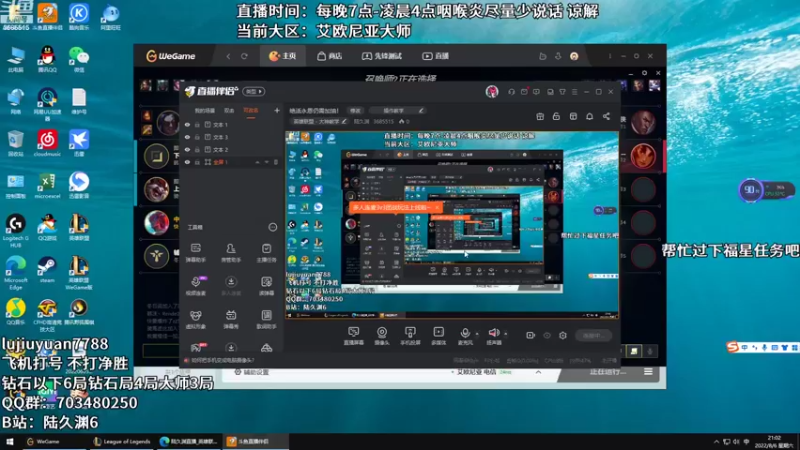Click the WeGame refresh icon

click(244, 56)
